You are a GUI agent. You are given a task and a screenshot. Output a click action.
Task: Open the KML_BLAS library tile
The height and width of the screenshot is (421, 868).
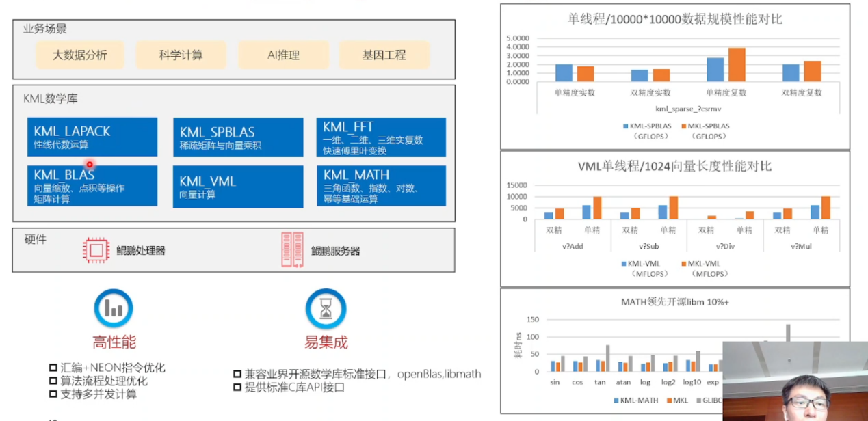click(92, 185)
